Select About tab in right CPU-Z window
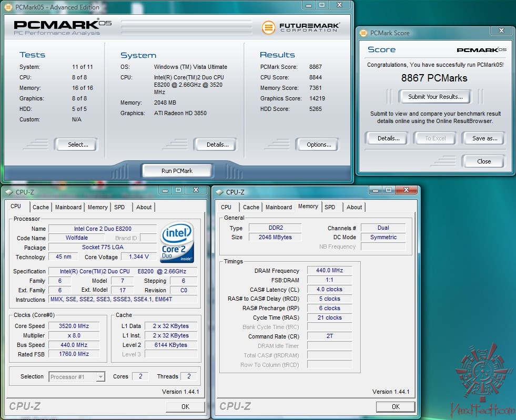This screenshot has height=420, width=516. pyautogui.click(x=354, y=207)
